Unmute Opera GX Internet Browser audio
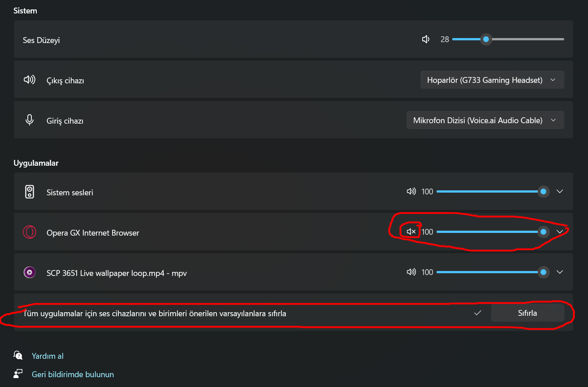The width and height of the screenshot is (588, 387). point(411,232)
